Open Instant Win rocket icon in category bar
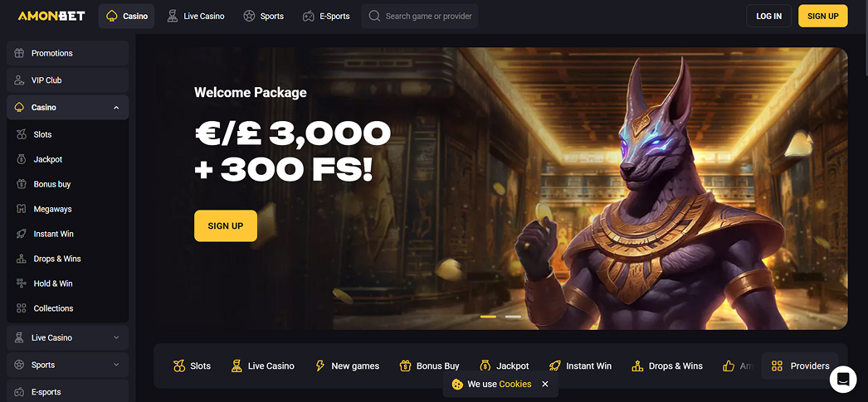The width and height of the screenshot is (868, 402). point(554,366)
